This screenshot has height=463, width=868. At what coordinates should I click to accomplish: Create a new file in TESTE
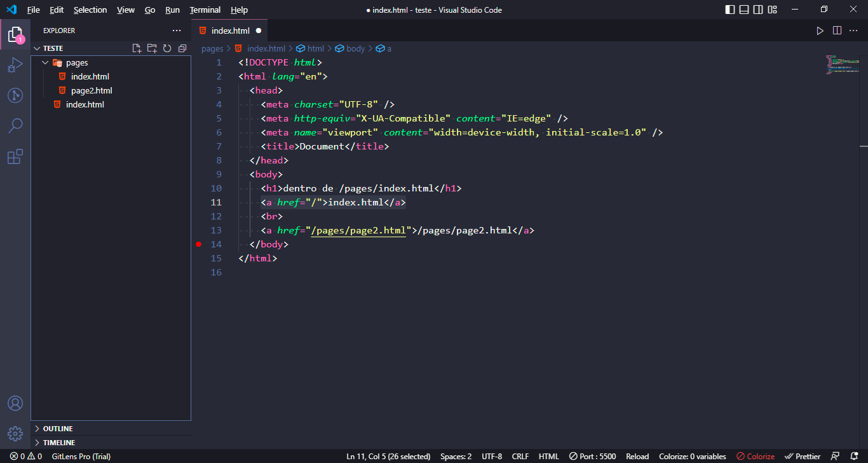pyautogui.click(x=137, y=48)
